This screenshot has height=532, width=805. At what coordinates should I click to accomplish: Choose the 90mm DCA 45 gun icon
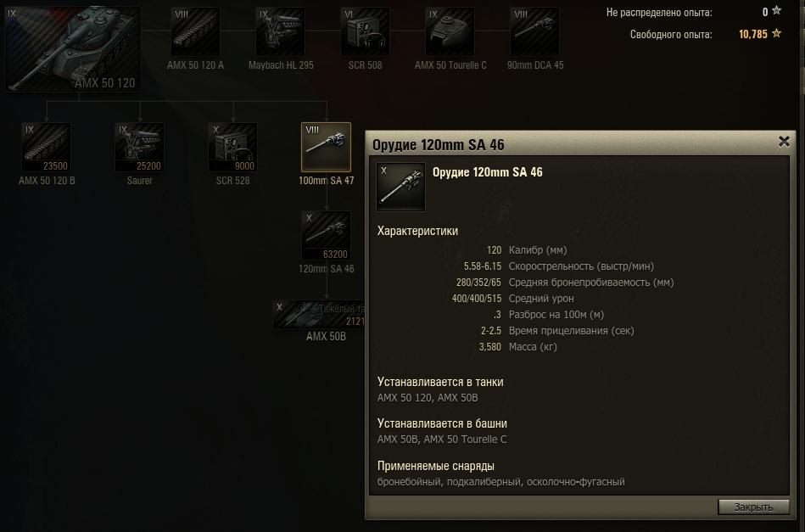[x=534, y=32]
